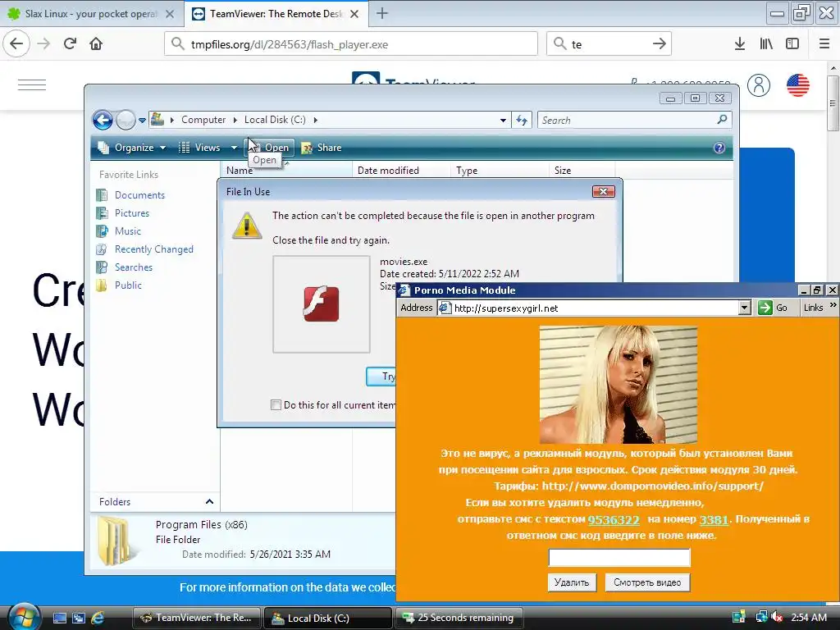The height and width of the screenshot is (630, 840).
Task: Open the browser hamburger menu
Action: [824, 44]
